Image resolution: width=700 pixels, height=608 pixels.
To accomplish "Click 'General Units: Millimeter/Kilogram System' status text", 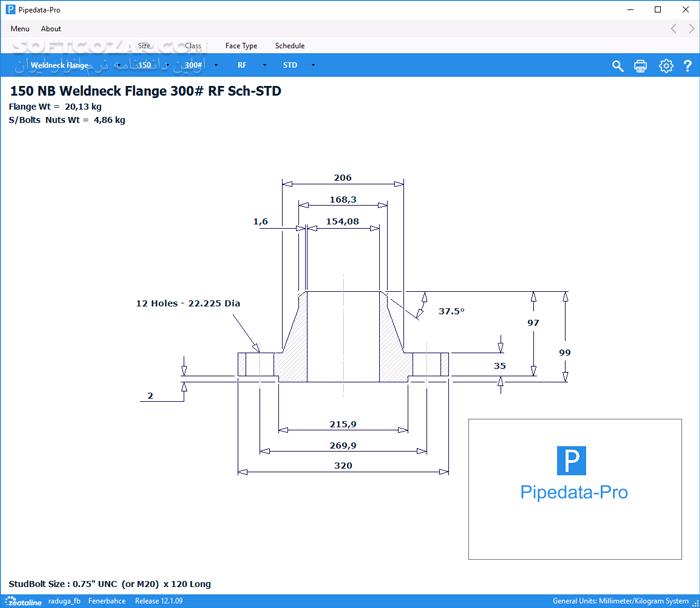I will [621, 601].
